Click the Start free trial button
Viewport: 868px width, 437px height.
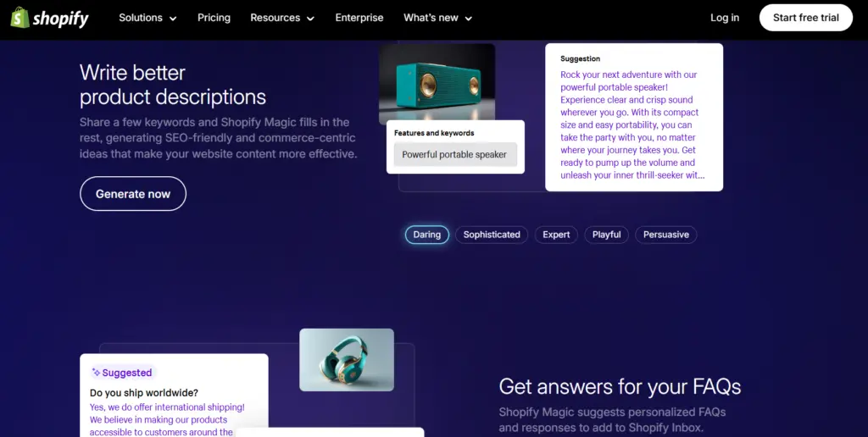tap(805, 18)
